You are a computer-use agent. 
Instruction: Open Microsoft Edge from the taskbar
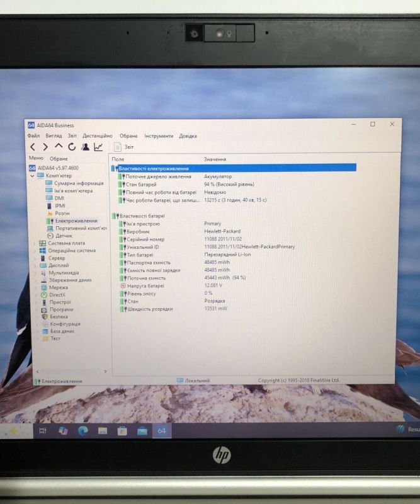[83, 431]
